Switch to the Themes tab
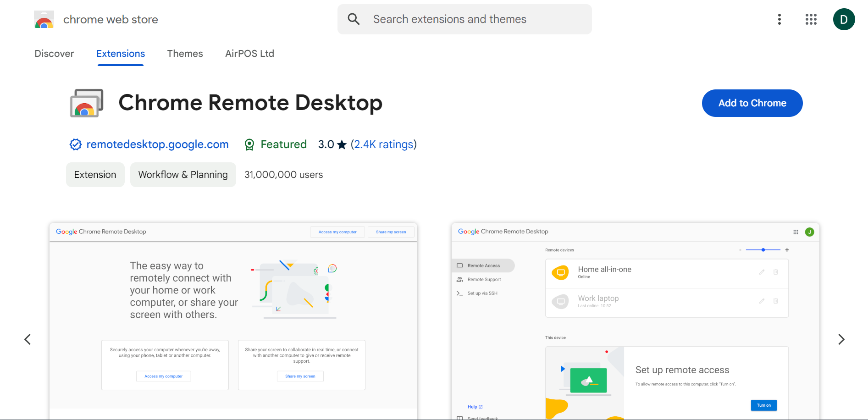 click(x=185, y=54)
